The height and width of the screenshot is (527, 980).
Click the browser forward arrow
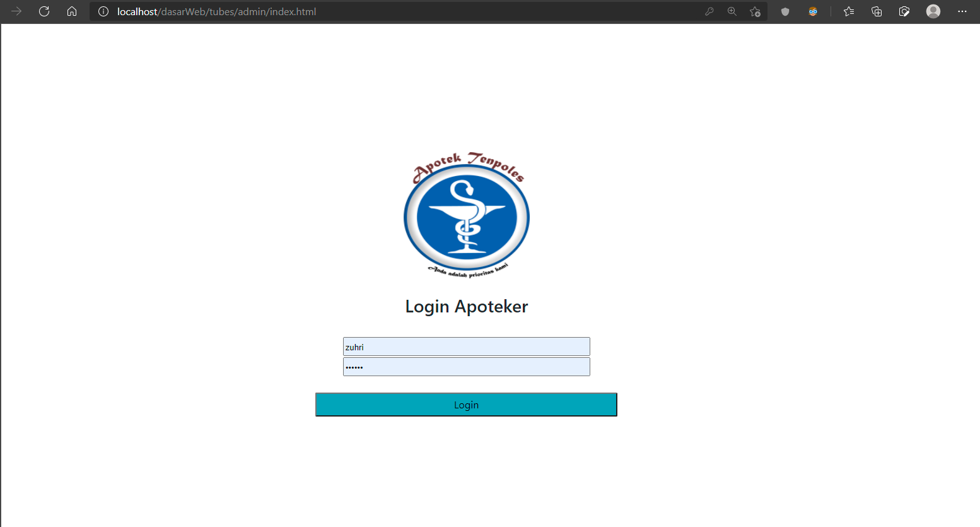coord(16,11)
